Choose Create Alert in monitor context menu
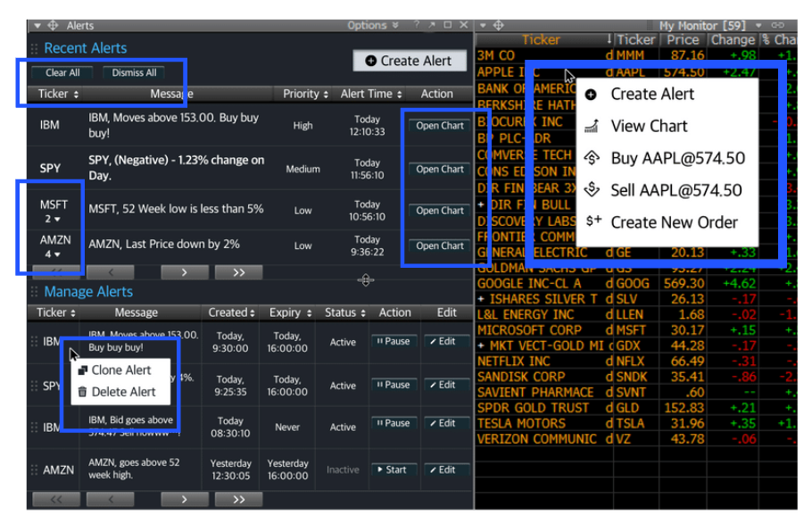 (x=667, y=95)
